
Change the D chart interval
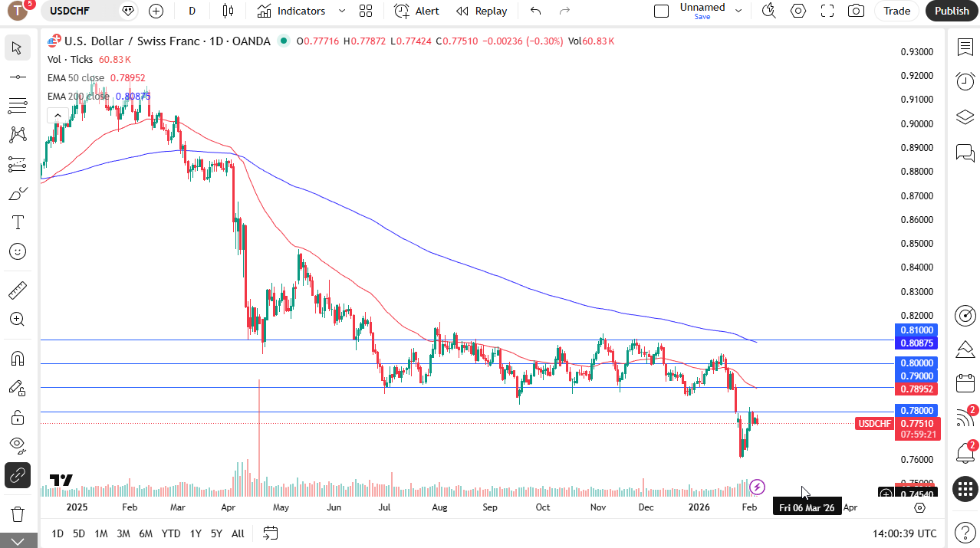pos(192,11)
